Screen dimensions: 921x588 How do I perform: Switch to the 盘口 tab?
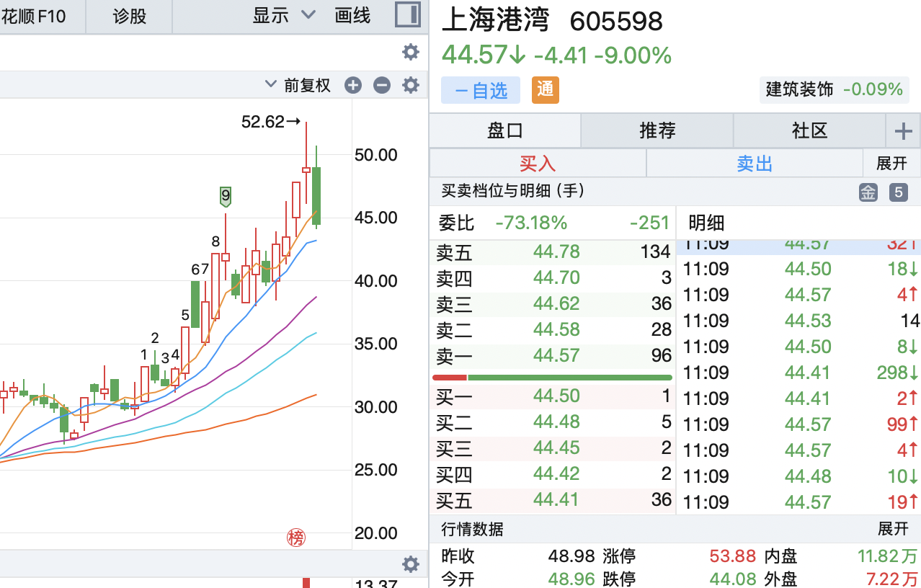point(505,131)
